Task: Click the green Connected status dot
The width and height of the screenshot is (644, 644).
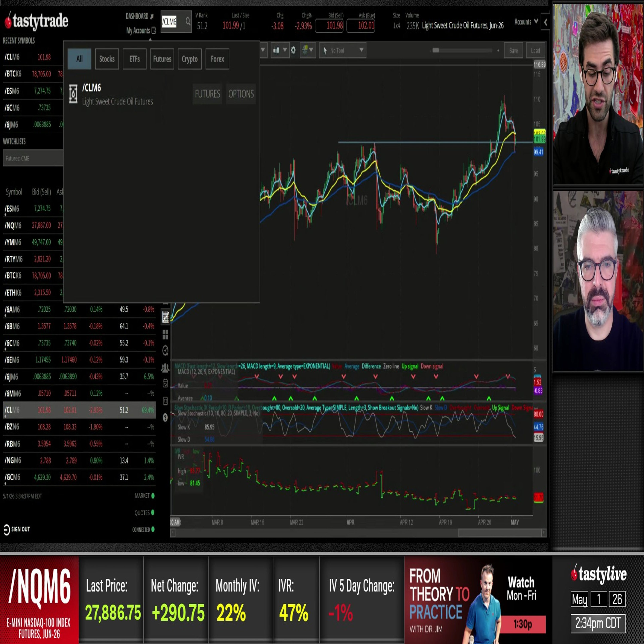Action: 153,529
